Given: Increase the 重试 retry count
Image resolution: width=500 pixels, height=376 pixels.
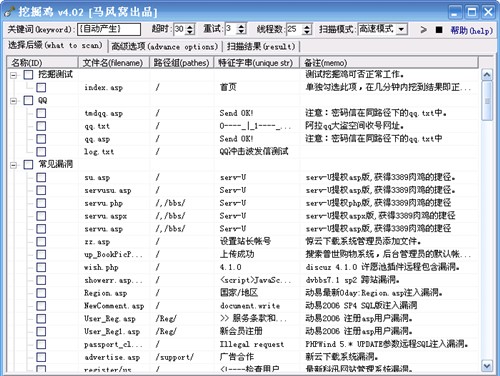Looking at the screenshot, I should pyautogui.click(x=242, y=26).
